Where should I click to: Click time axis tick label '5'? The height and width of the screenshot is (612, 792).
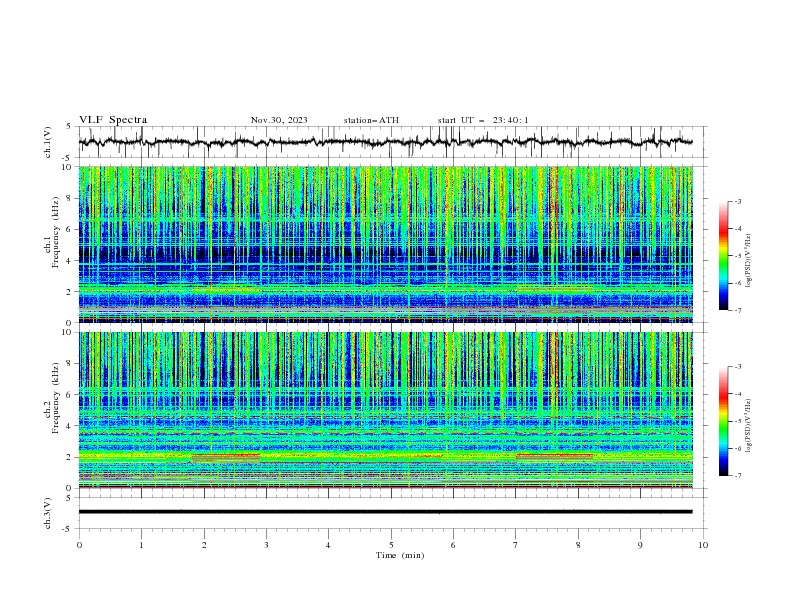pos(391,545)
